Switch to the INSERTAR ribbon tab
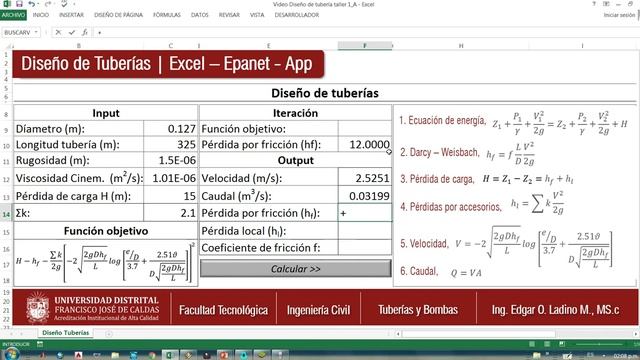 click(71, 15)
